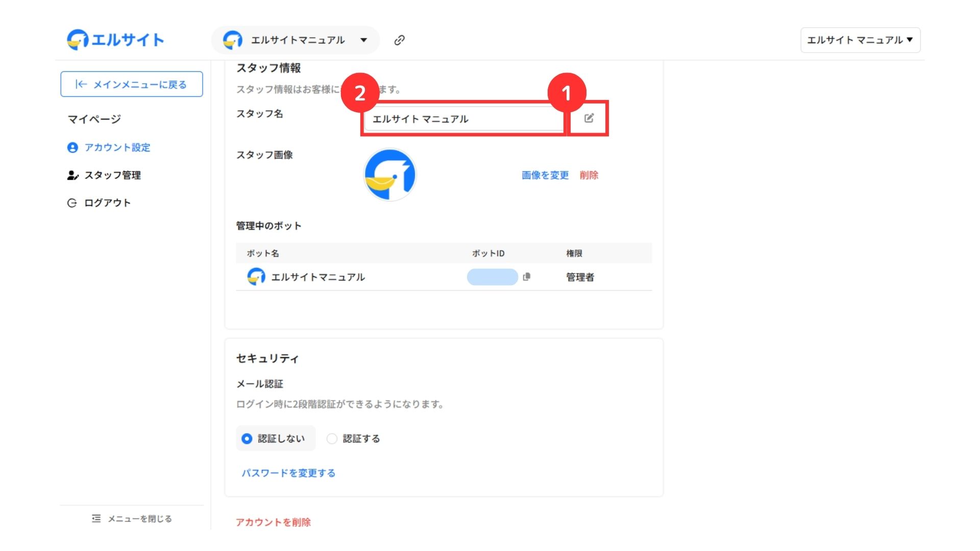Click the link chain icon in header
The image size is (980, 551).
click(x=399, y=40)
